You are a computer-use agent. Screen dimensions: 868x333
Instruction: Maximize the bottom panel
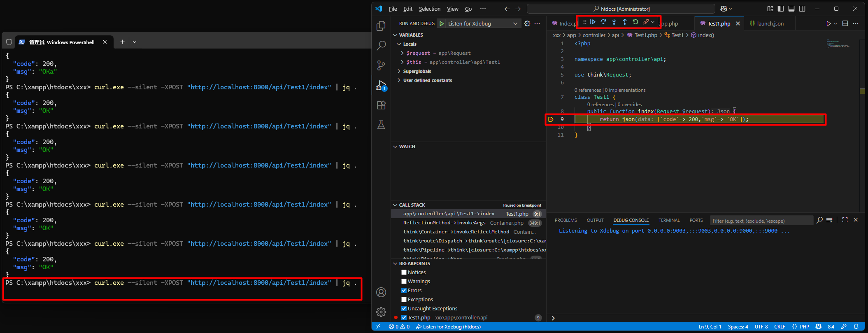[845, 220]
